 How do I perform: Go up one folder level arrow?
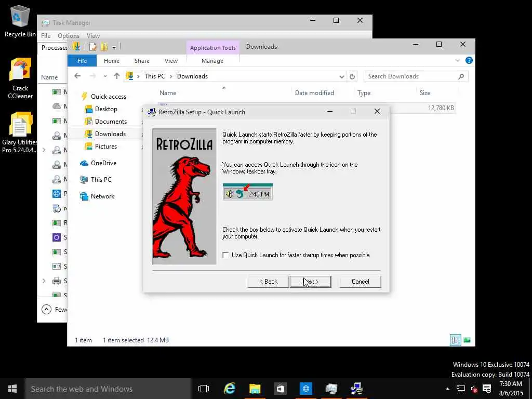coord(117,76)
